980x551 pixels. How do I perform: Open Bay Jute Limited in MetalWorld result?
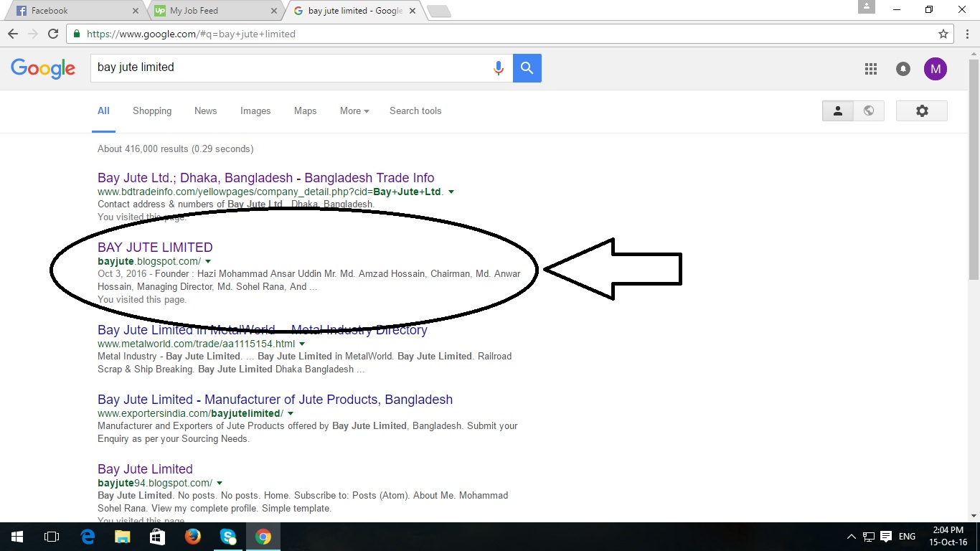[263, 330]
